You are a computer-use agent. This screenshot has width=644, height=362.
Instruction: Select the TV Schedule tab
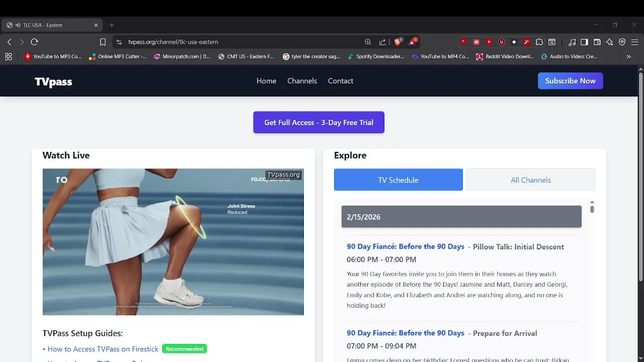tap(398, 180)
